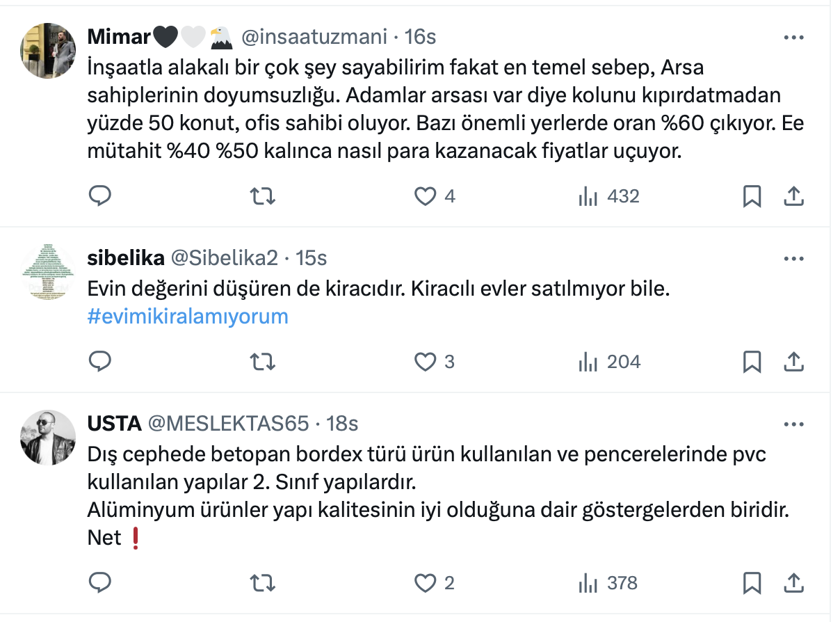Open more options for Mimar's tweet
Viewport: 840px width, 622px height.
(x=793, y=38)
